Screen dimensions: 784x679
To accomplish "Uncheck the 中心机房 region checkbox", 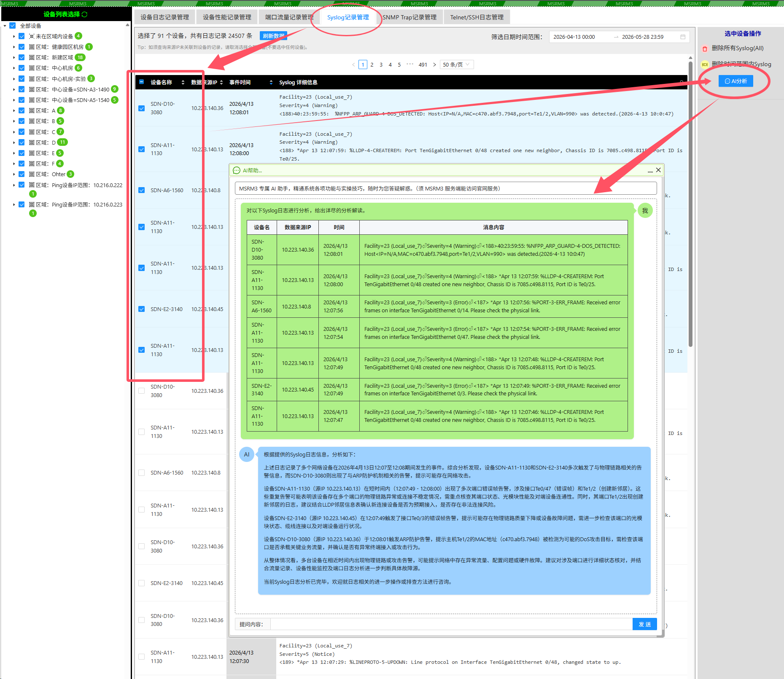I will [x=22, y=68].
